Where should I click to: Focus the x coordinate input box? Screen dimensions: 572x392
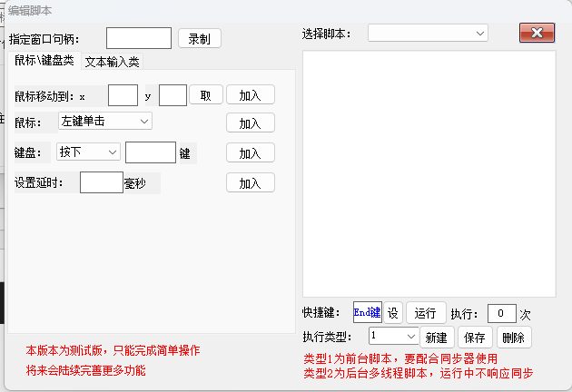click(123, 95)
